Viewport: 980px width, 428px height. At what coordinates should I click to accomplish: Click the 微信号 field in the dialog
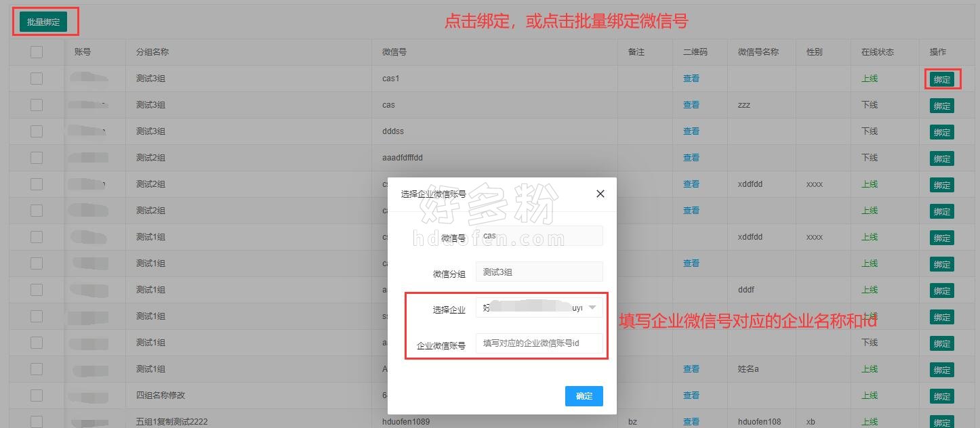539,236
